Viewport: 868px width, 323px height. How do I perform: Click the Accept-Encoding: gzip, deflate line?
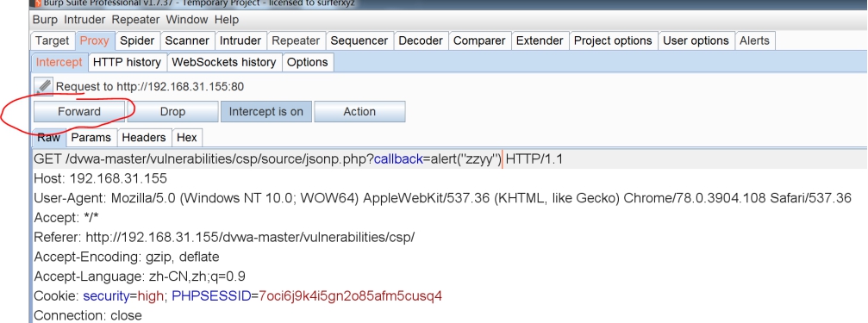tap(126, 258)
